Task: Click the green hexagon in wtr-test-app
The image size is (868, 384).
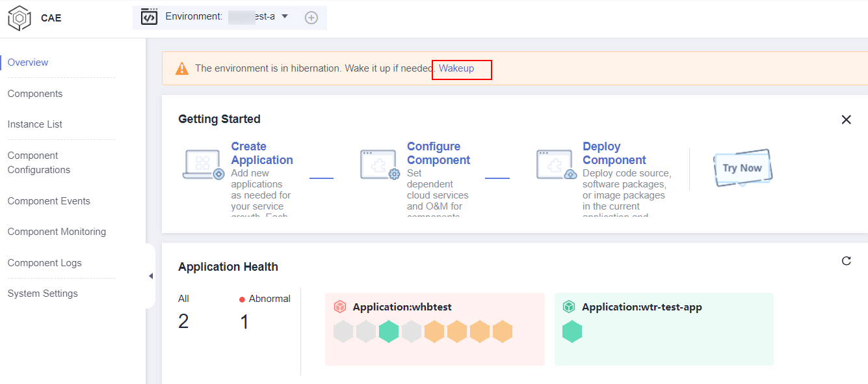Action: [x=572, y=332]
